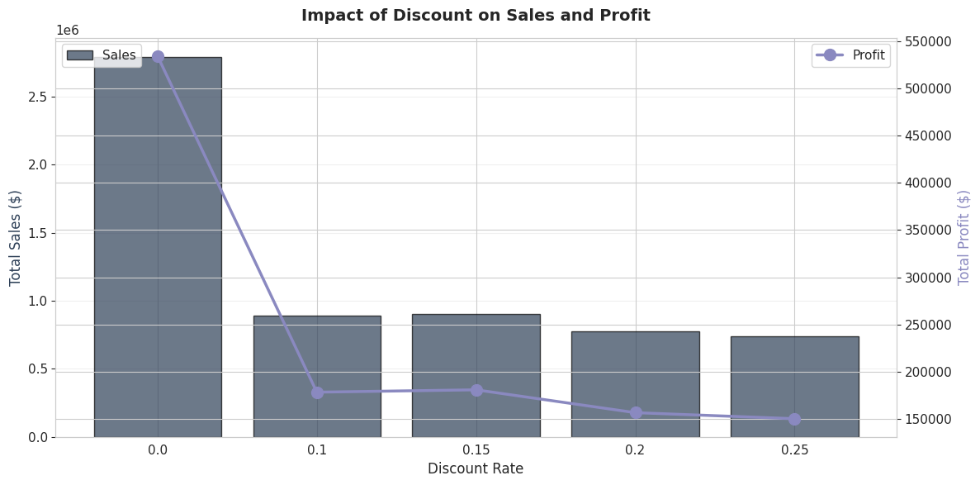Click the Profit legend text
Screen dimensions: 980x485
(869, 55)
